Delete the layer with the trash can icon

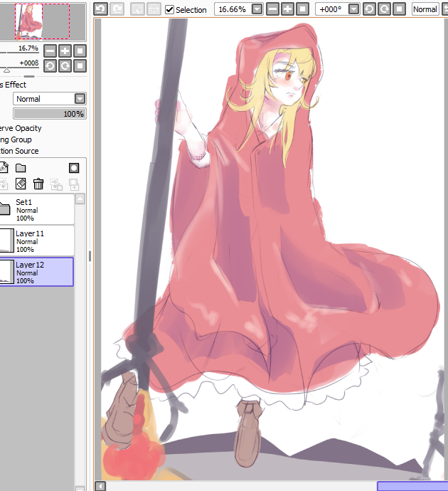(x=38, y=184)
